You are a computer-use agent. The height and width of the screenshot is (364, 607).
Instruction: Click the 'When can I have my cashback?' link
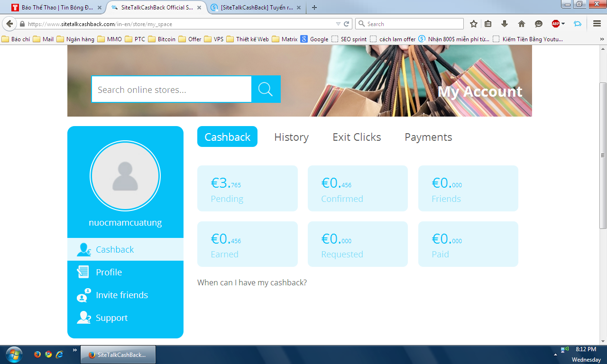click(252, 282)
